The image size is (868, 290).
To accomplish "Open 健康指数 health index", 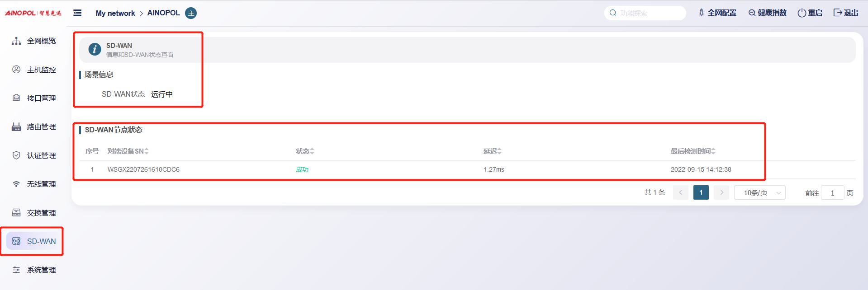I will click(767, 13).
